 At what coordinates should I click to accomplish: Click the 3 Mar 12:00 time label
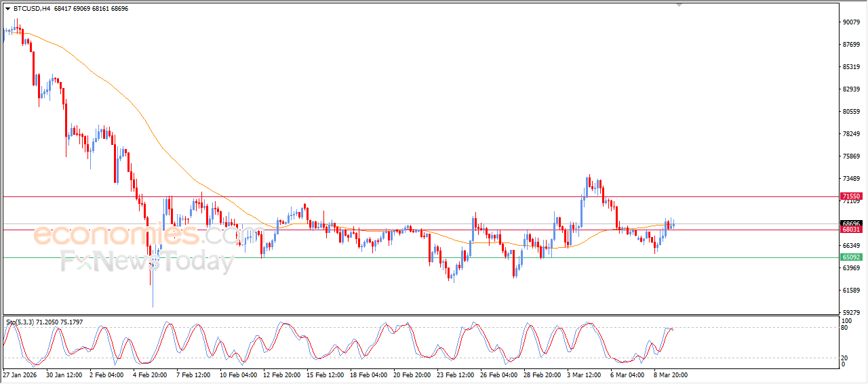(584, 375)
